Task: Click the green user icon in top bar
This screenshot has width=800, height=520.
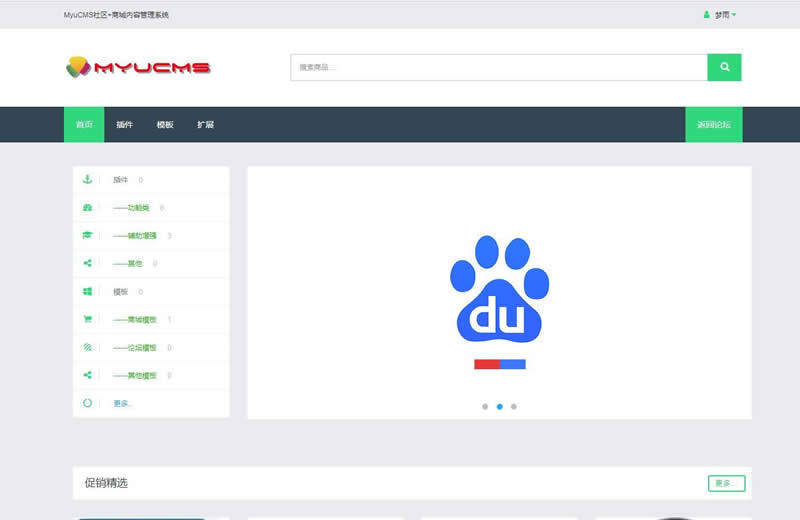Action: pyautogui.click(x=707, y=15)
